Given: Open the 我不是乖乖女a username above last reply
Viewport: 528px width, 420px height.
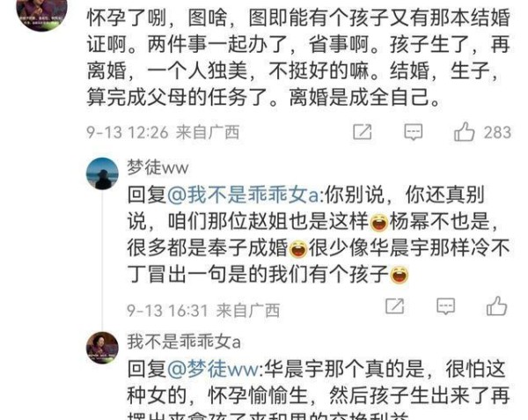Looking at the screenshot, I should coord(184,342).
